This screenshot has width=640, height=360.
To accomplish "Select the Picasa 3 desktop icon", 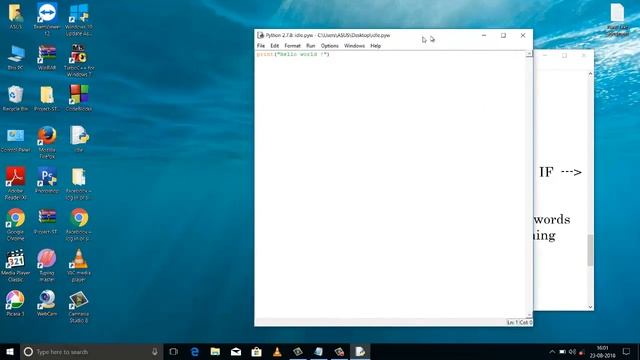I will click(16, 303).
